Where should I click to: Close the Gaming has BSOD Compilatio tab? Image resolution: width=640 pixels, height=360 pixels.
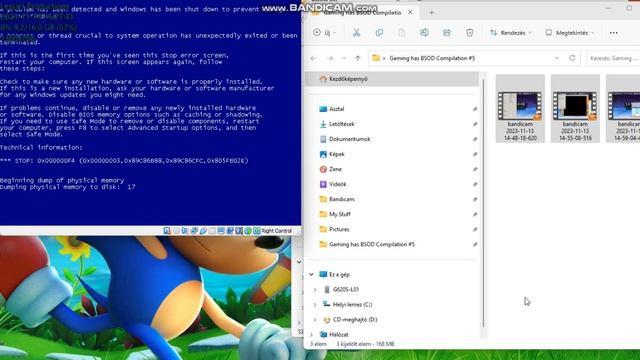(x=410, y=12)
